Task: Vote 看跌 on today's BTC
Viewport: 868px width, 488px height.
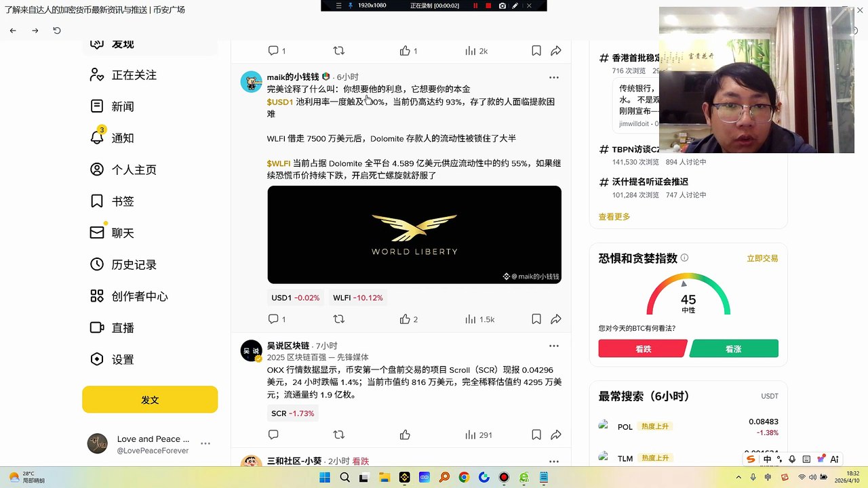Action: (x=643, y=349)
